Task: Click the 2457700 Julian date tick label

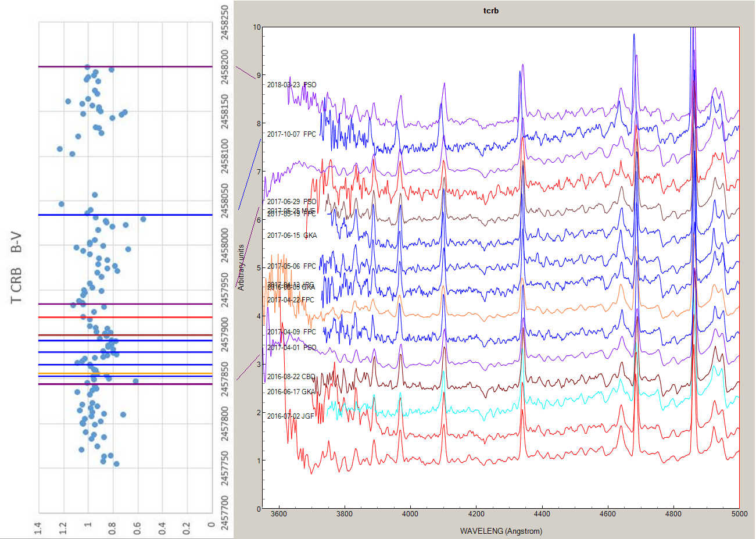Action: [225, 513]
